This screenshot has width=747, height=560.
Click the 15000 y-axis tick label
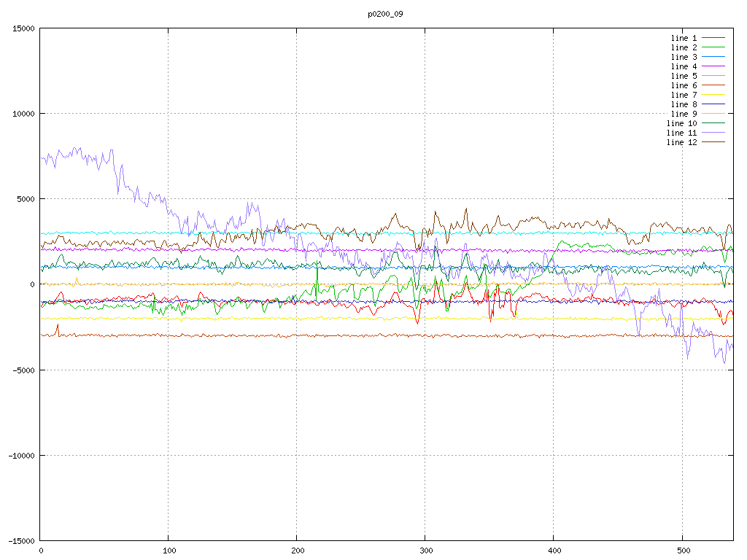[23, 28]
